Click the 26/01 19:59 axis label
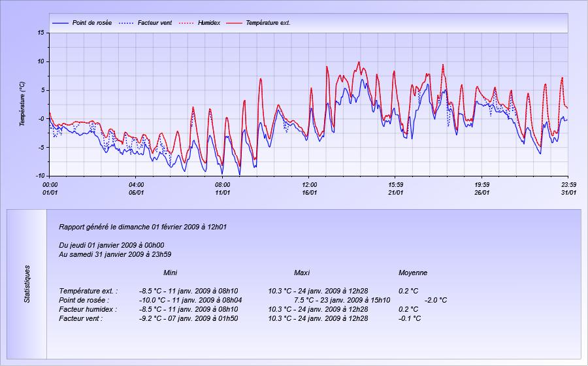This screenshot has width=588, height=366. tap(482, 189)
